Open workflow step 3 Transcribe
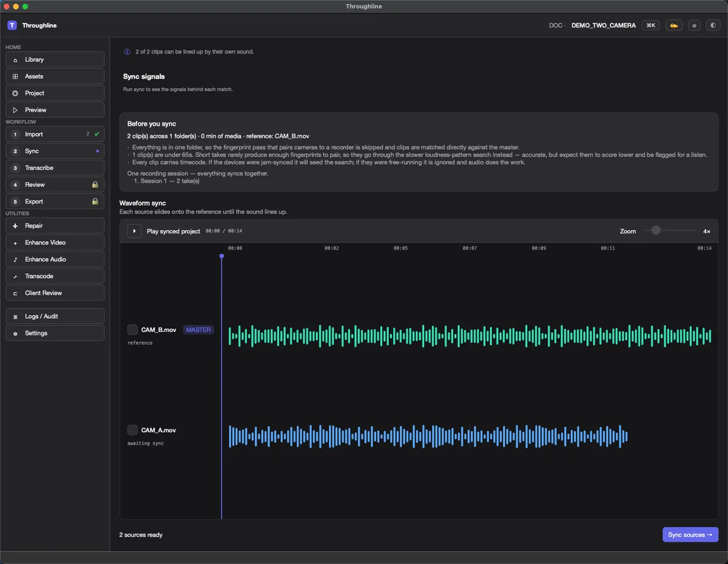The width and height of the screenshot is (728, 564). (x=55, y=168)
